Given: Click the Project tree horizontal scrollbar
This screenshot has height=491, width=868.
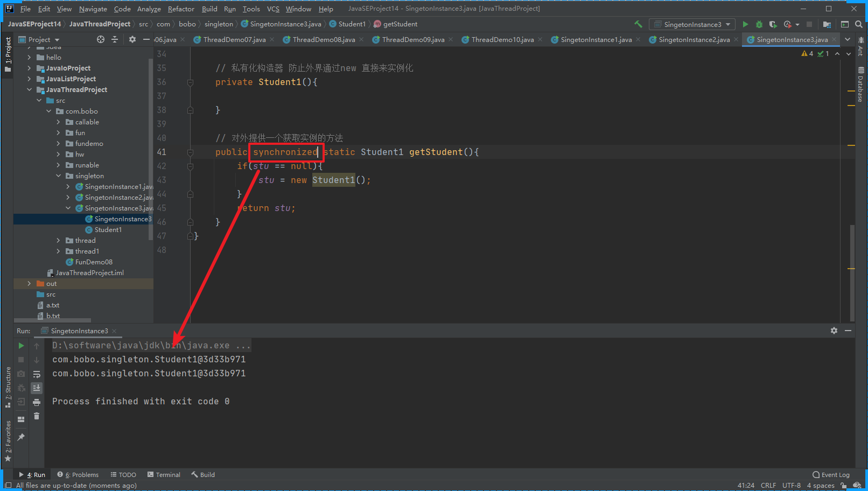Looking at the screenshot, I should 53,320.
